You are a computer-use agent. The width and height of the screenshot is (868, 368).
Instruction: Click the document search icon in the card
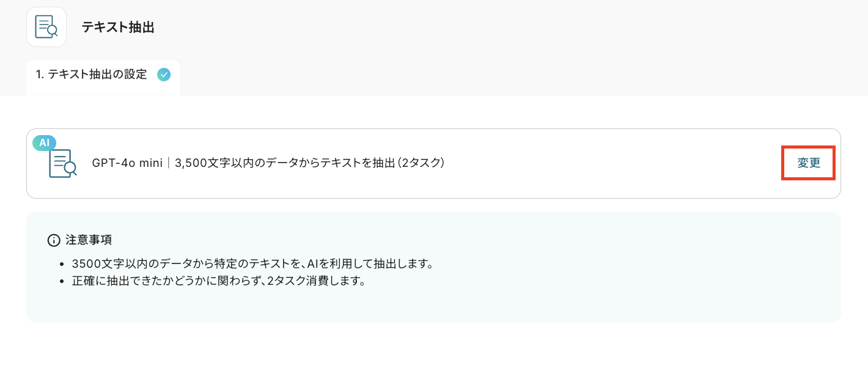62,163
